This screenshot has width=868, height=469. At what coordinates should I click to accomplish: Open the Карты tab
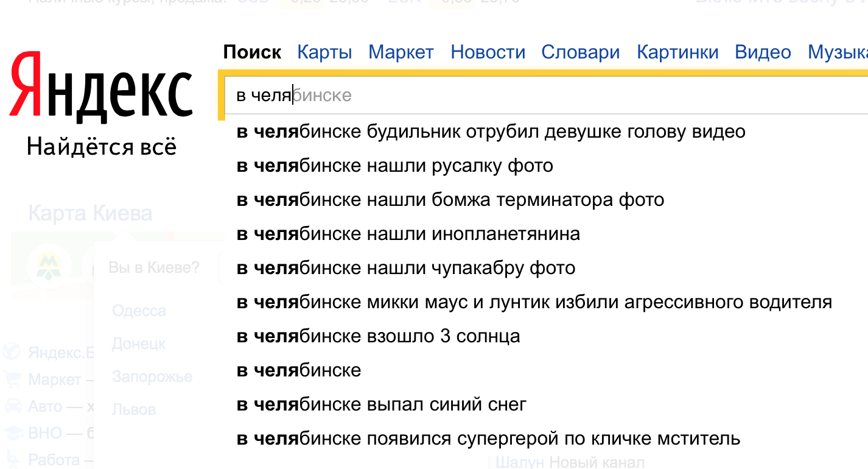(x=324, y=52)
